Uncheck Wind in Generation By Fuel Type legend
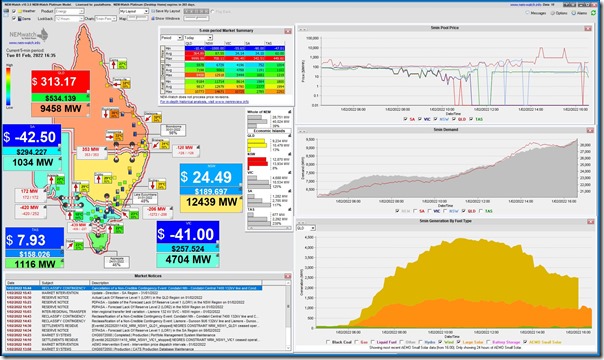604x360 pixels. 440,342
